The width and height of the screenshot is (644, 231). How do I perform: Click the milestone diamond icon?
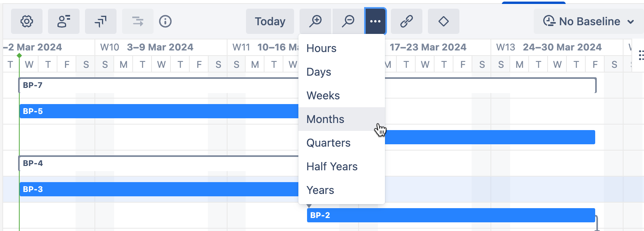coord(444,21)
